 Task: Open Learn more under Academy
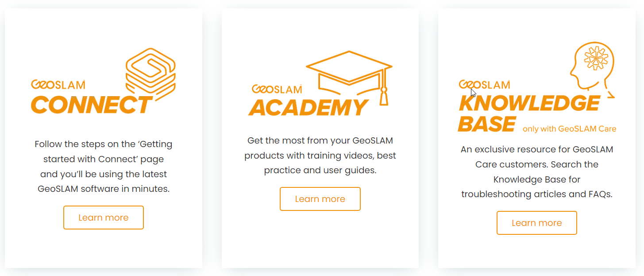coord(320,199)
